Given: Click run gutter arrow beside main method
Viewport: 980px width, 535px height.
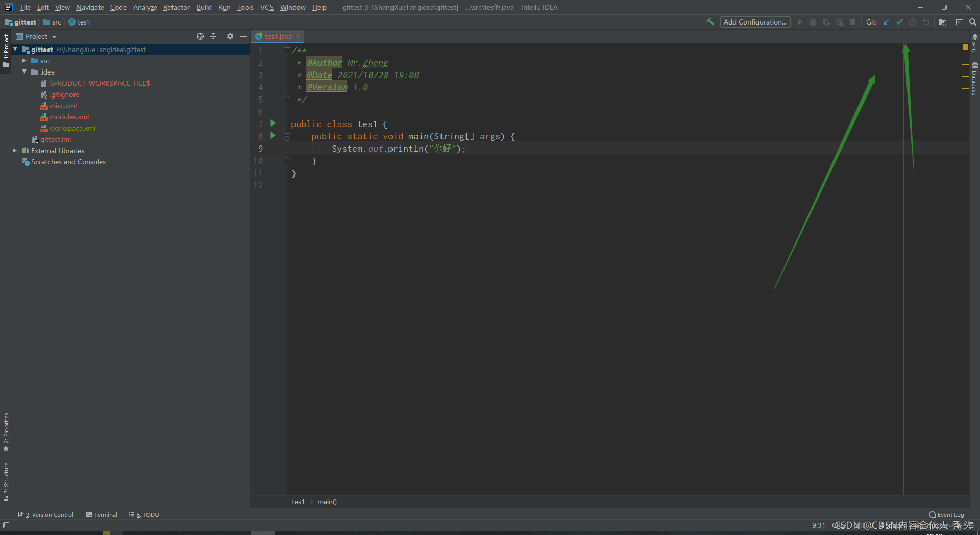Looking at the screenshot, I should [273, 136].
